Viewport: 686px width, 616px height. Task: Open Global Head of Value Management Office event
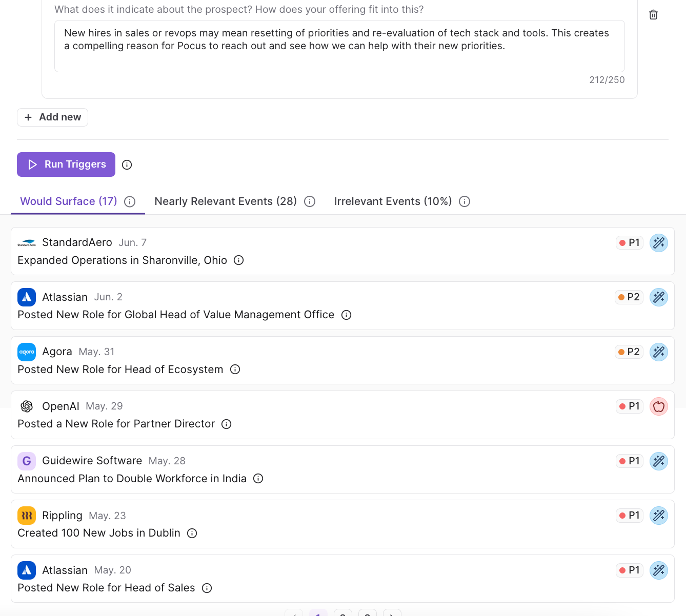pyautogui.click(x=176, y=315)
